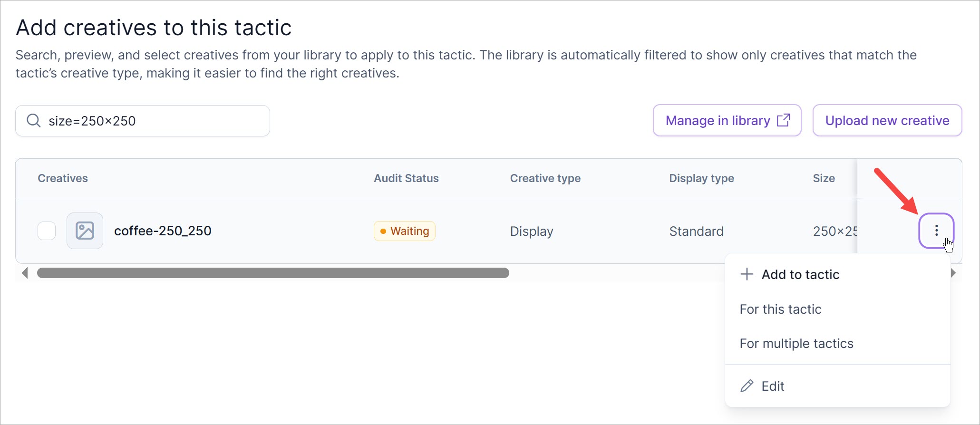Open Manage in library
Viewport: 980px width, 425px height.
click(718, 121)
